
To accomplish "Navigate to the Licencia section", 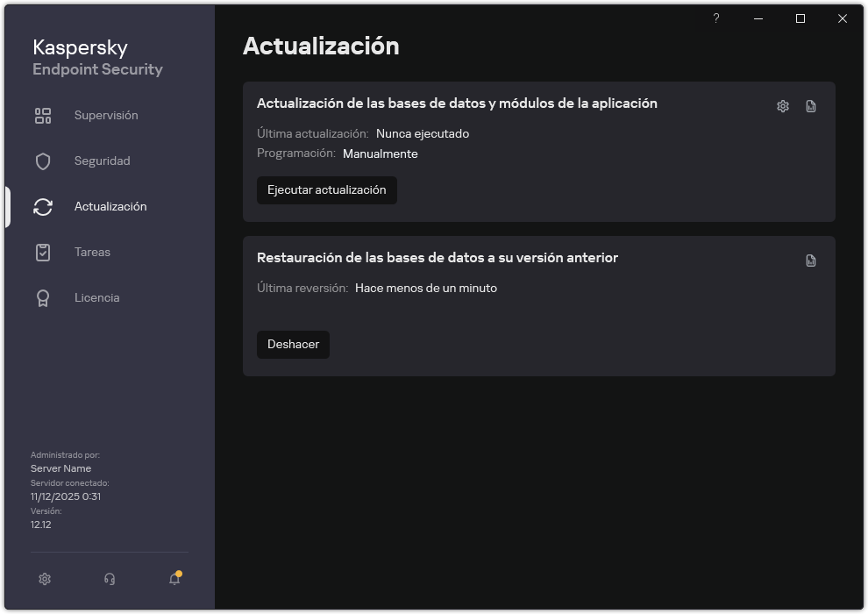I will [x=96, y=297].
